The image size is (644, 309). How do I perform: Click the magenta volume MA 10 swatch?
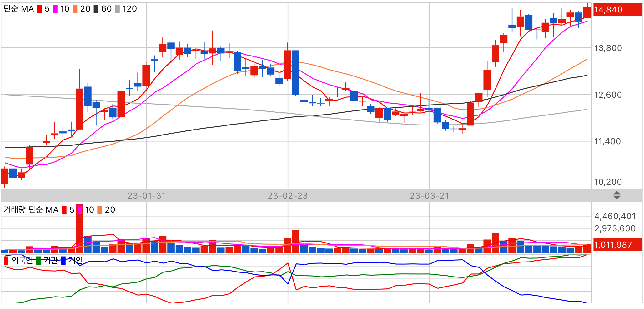(x=80, y=210)
